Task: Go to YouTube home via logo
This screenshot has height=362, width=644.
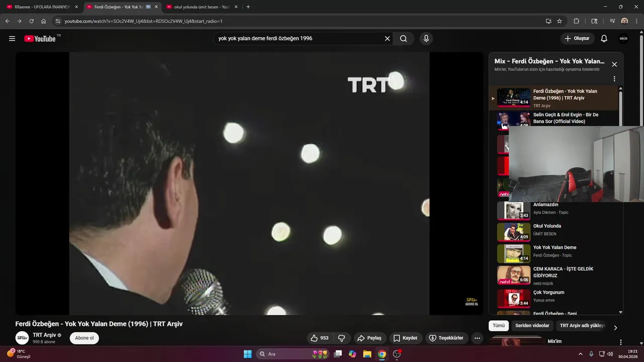Action: coord(40,39)
